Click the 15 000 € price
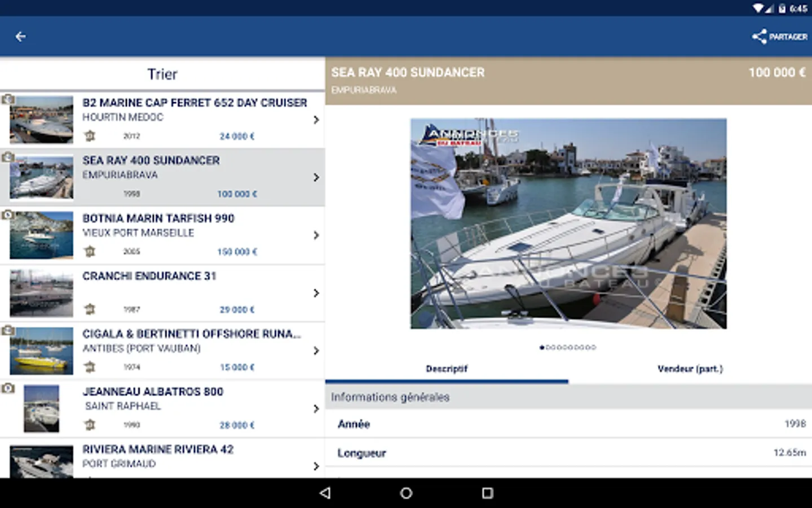 pyautogui.click(x=237, y=367)
